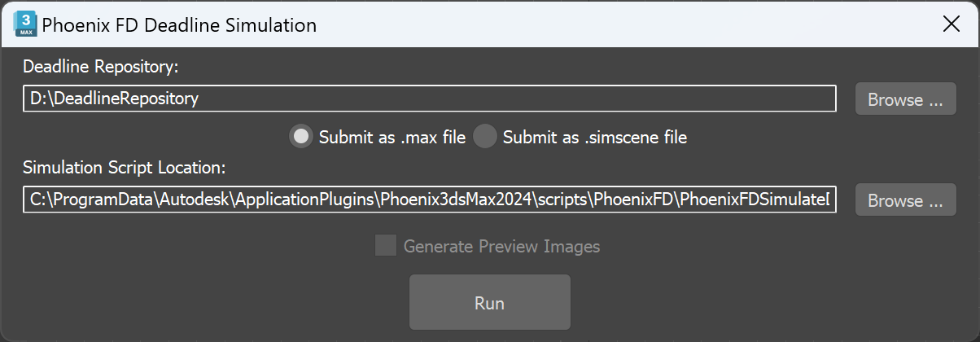980x342 pixels.
Task: Click the 'Deadline Repository:' label
Action: coord(100,66)
